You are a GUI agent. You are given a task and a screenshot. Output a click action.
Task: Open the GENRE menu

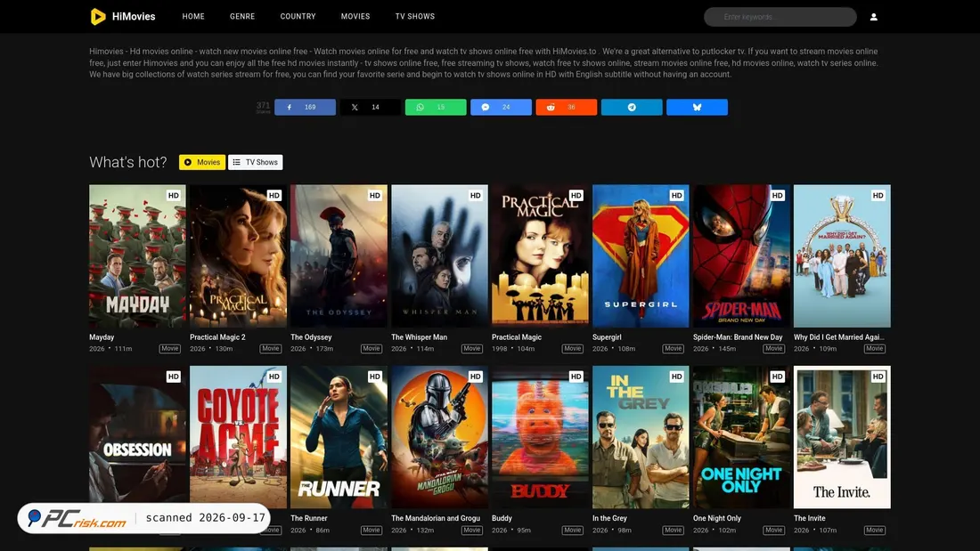[x=242, y=17]
